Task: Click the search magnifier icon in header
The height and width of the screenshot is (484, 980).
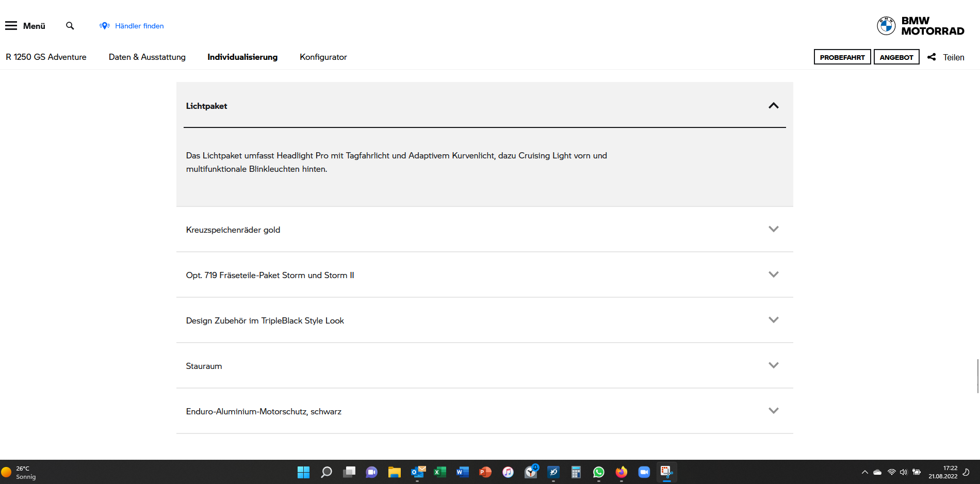Action: [70, 26]
